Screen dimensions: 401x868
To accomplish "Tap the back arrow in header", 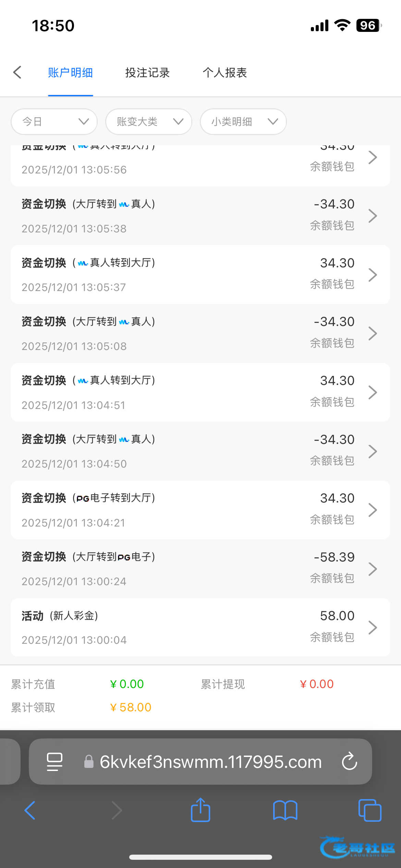I will coord(17,72).
